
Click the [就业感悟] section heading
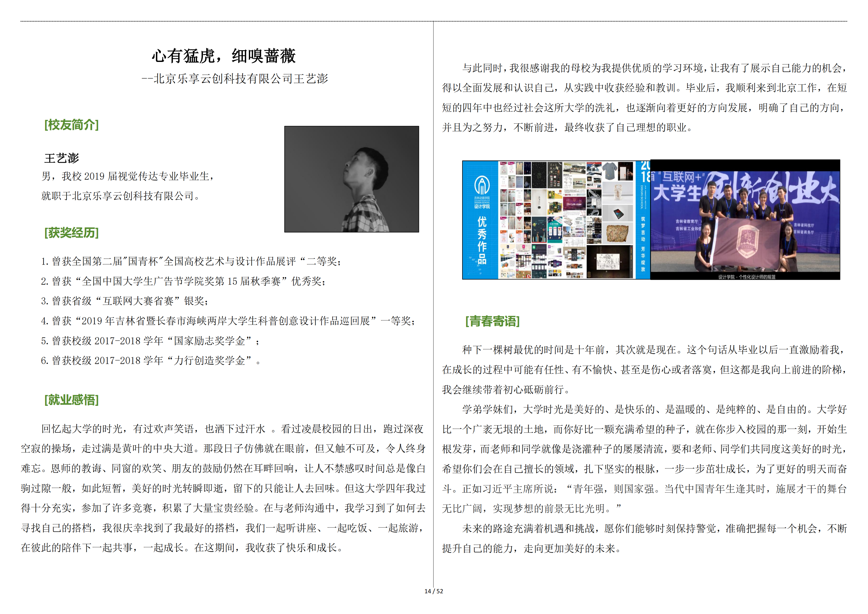tap(71, 400)
